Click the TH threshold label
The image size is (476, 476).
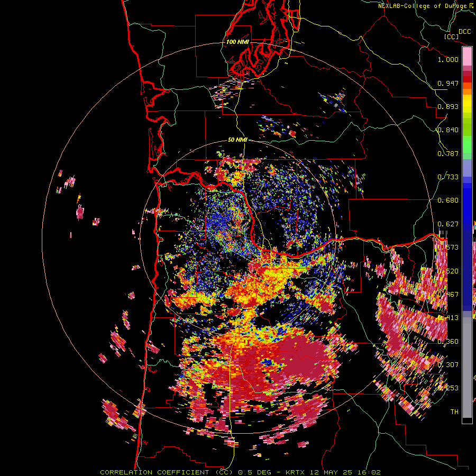454,412
